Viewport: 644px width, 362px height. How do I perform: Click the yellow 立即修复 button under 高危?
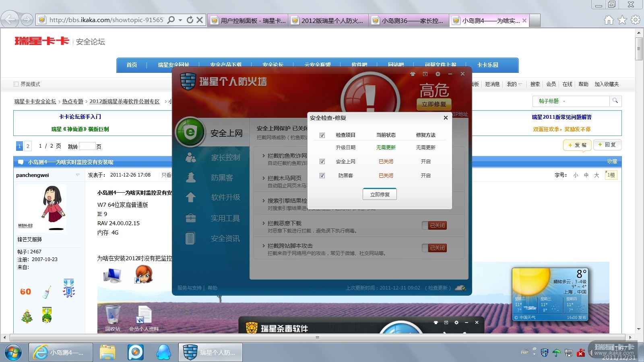pyautogui.click(x=434, y=104)
